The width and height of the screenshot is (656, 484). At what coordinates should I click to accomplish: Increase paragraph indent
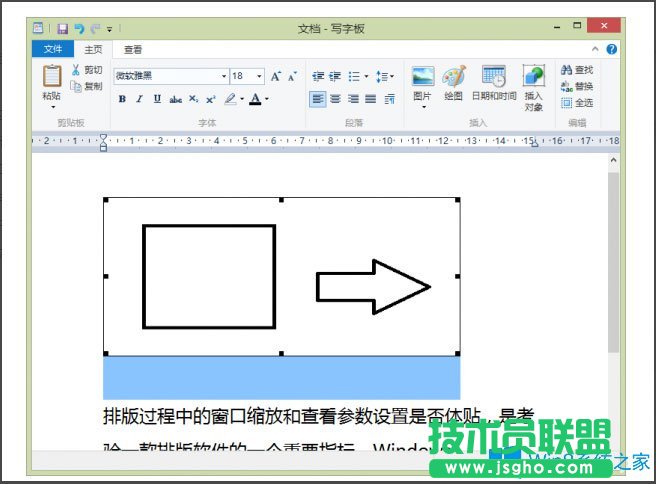[335, 77]
